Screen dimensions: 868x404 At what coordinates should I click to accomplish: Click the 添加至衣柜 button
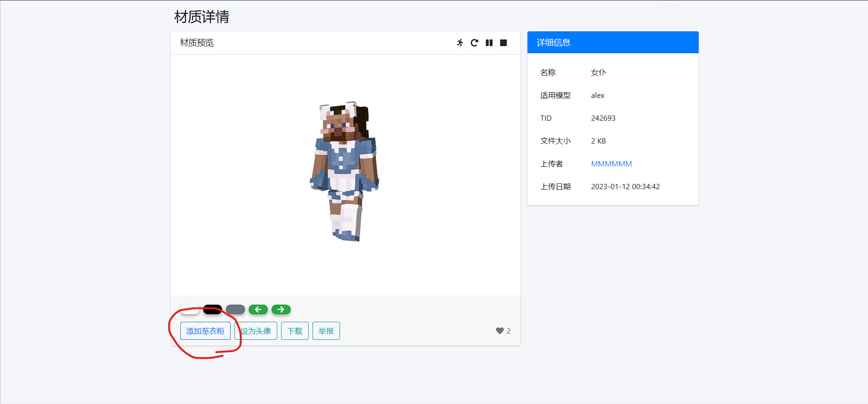tap(205, 331)
